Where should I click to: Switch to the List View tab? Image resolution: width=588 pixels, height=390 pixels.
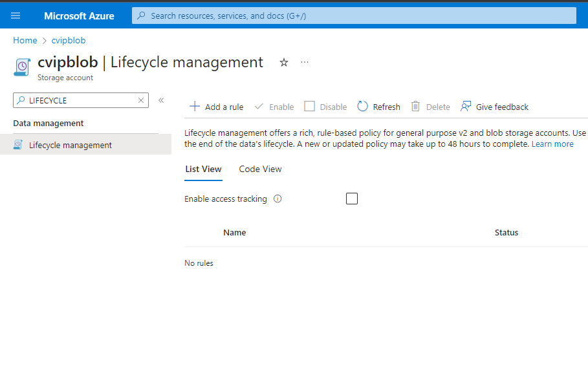(203, 169)
